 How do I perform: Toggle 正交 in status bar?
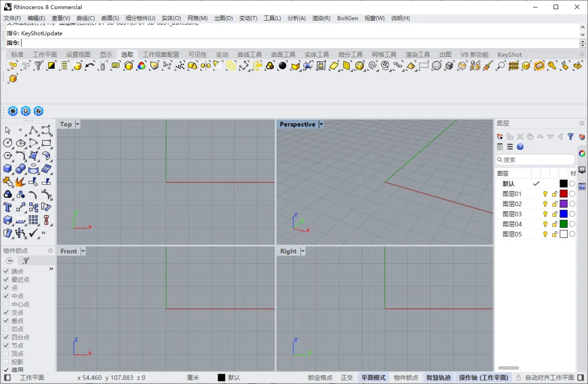(x=347, y=378)
